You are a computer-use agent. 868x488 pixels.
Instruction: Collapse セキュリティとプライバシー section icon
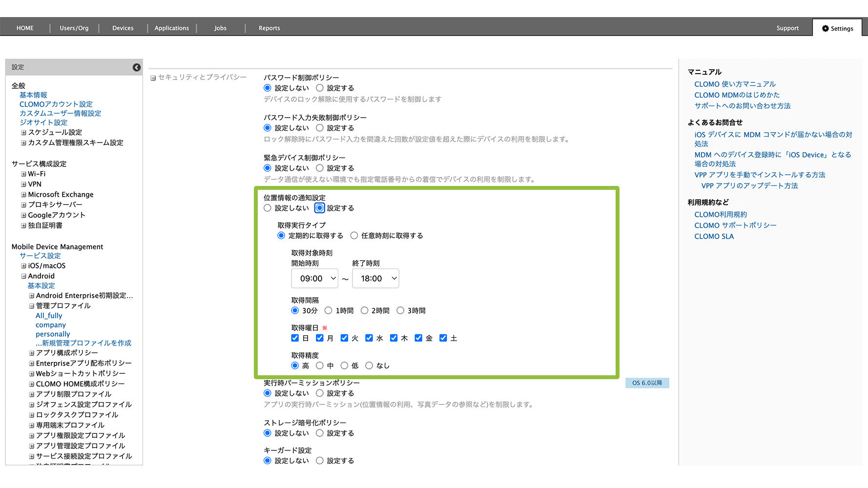(x=153, y=78)
